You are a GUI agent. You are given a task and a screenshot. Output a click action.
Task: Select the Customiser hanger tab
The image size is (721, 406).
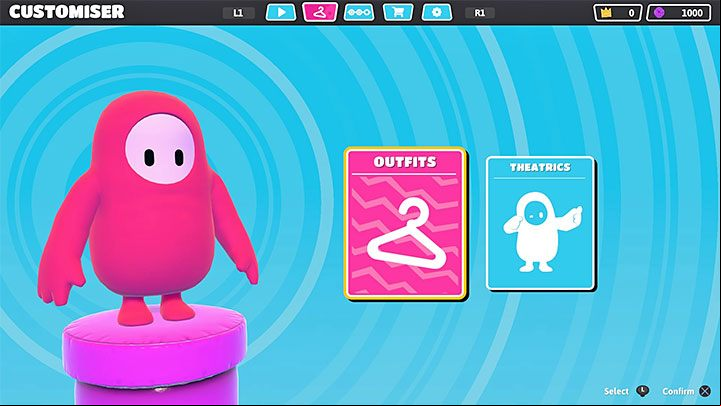(320, 12)
